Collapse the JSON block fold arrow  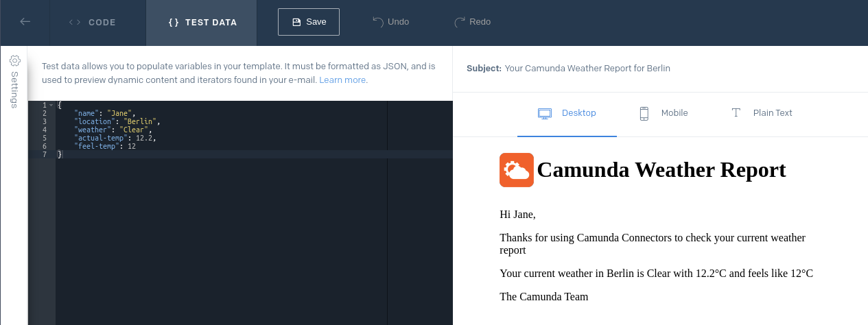[x=51, y=105]
